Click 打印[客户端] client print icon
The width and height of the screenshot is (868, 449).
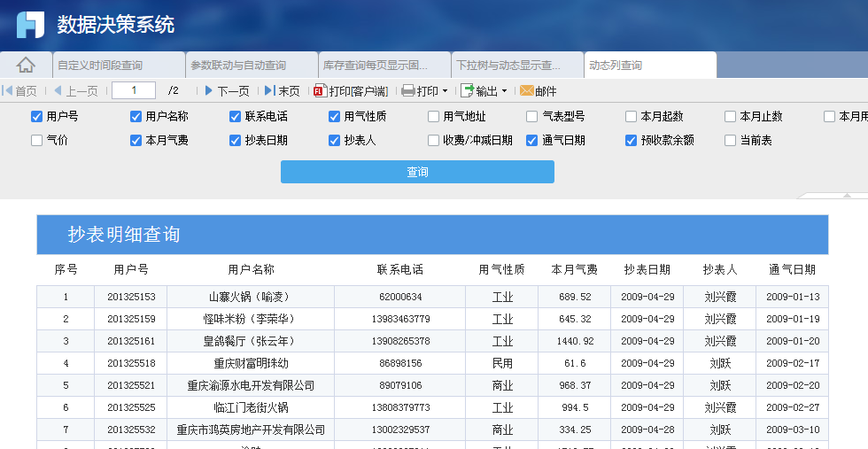pos(320,91)
